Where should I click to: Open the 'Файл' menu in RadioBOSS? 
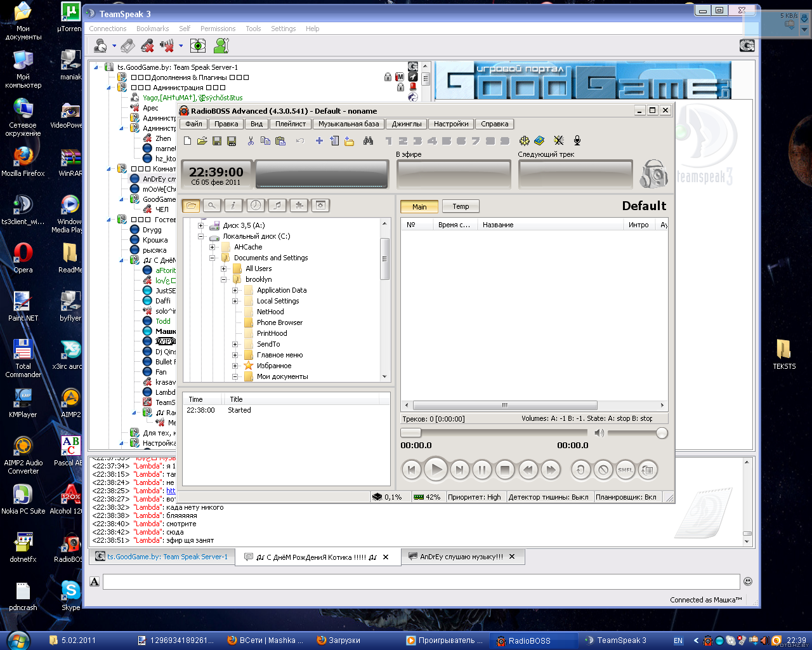click(194, 124)
